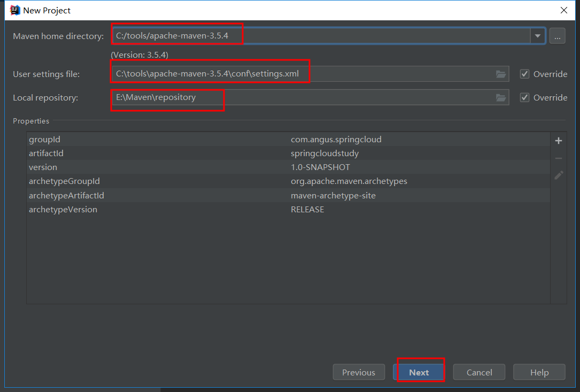This screenshot has height=392, width=580.
Task: Add a new property with plus icon
Action: [x=559, y=141]
